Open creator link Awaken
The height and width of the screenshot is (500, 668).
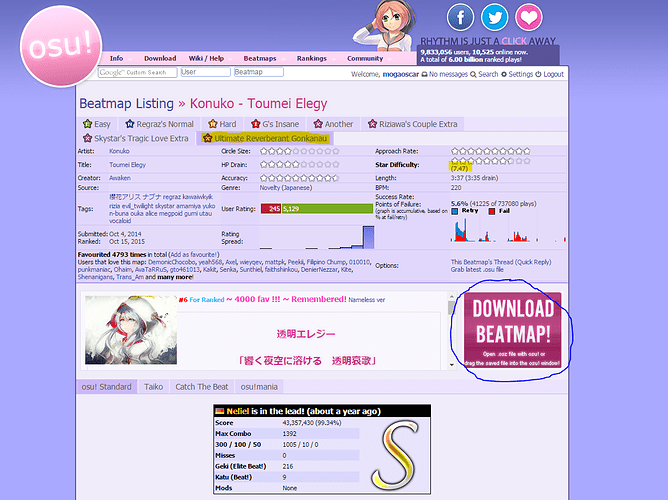[x=120, y=178]
